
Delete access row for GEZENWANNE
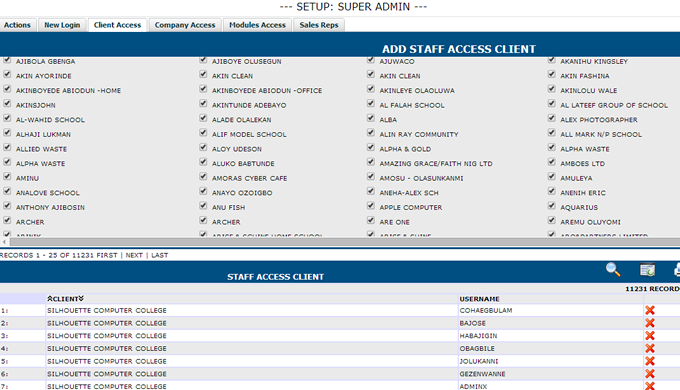point(650,374)
